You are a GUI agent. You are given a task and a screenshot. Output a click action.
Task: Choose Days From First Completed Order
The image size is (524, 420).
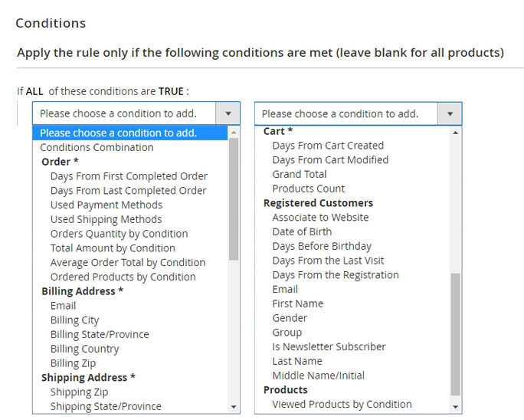point(129,176)
